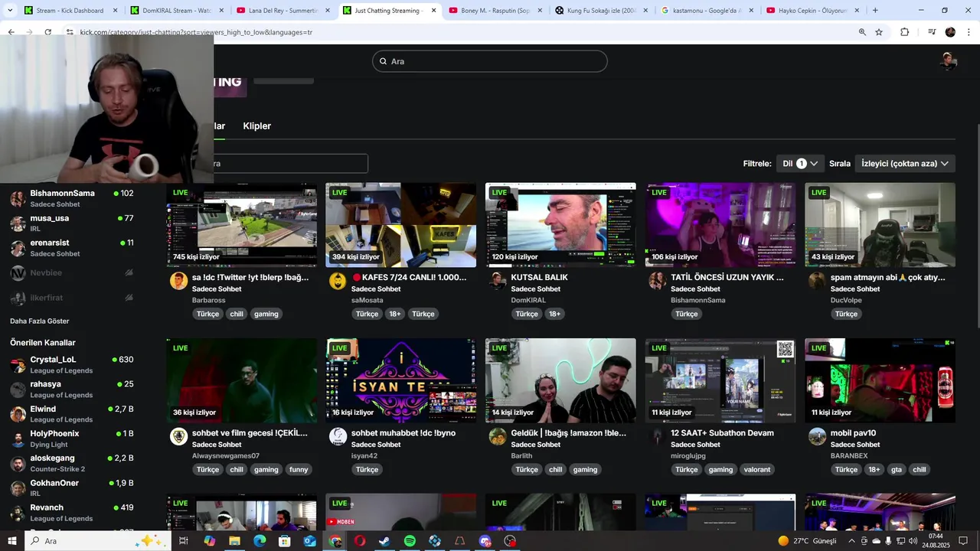980x551 pixels.
Task: Reload the page with refresh icon
Action: (48, 32)
